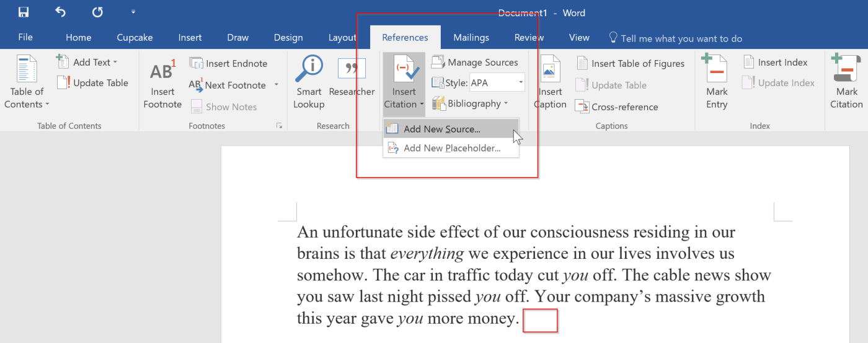Switch to the Mailings tab
The width and height of the screenshot is (868, 343).
(x=471, y=38)
